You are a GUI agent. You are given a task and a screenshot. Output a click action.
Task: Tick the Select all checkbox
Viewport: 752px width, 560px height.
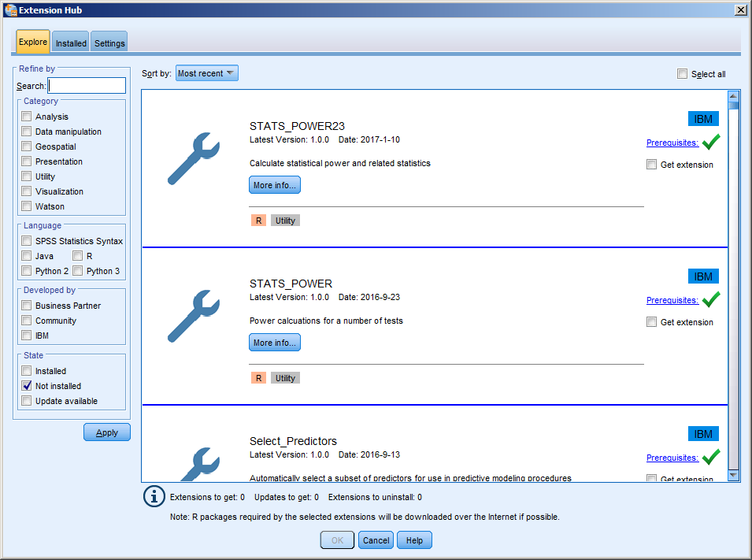682,74
